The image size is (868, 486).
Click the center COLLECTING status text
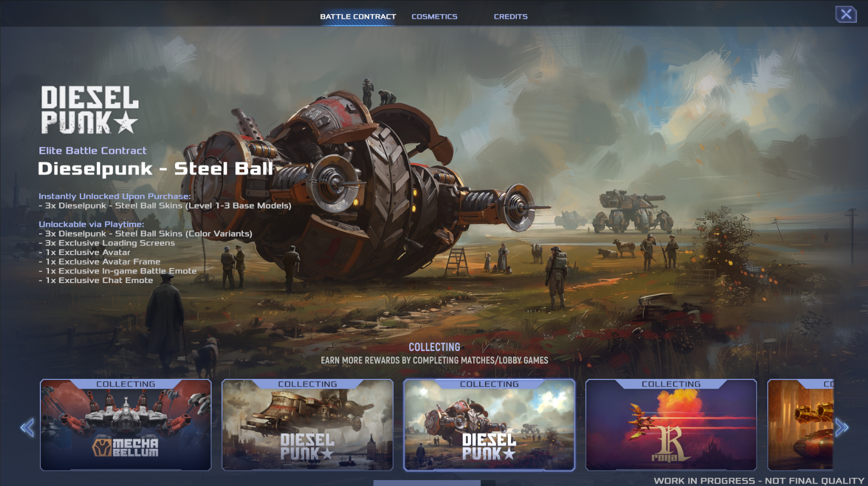tap(435, 347)
